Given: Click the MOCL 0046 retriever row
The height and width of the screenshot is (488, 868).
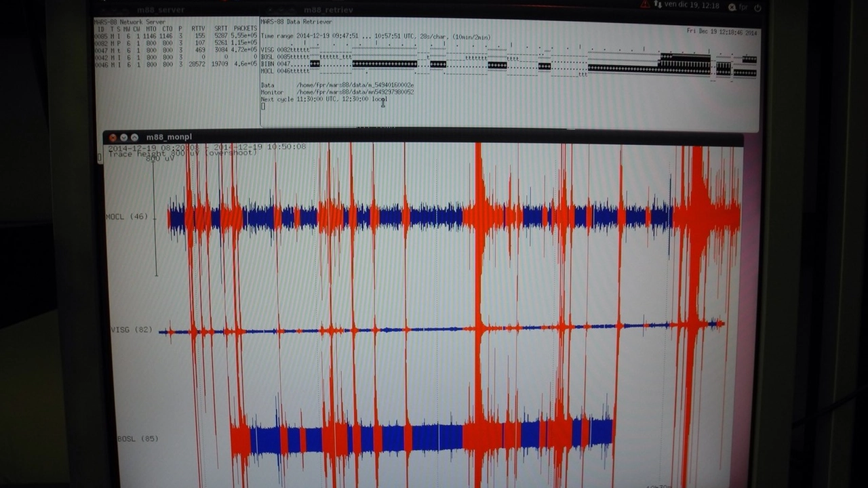Looking at the screenshot, I should point(509,72).
